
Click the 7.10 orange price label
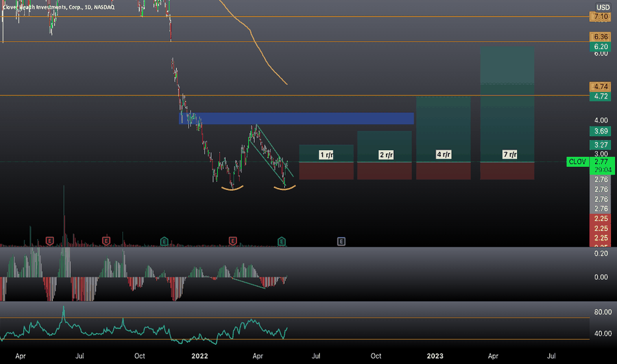click(x=600, y=17)
